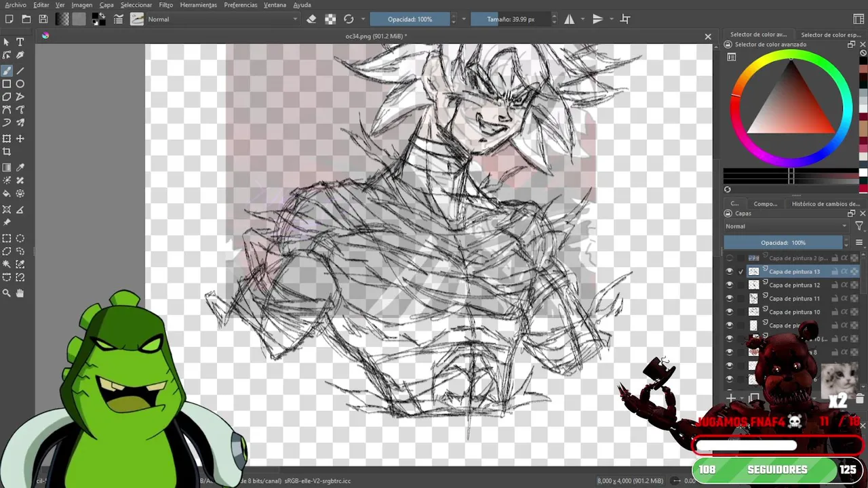This screenshot has width=868, height=488.
Task: Select the Zoom magnifier tool
Action: (x=7, y=293)
